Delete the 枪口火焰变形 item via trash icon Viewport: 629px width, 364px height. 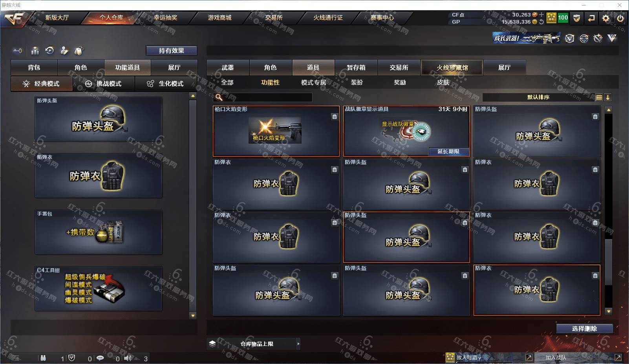[x=335, y=117]
